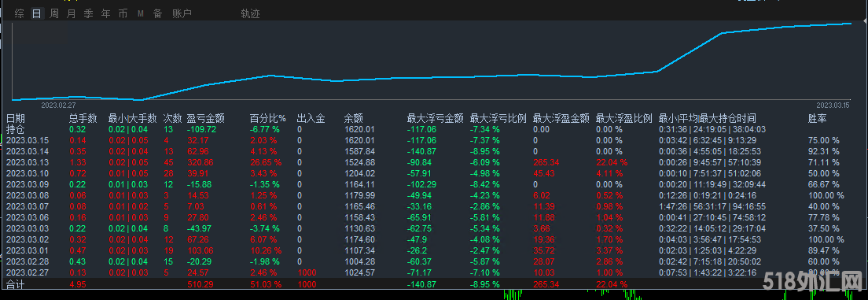This screenshot has width=868, height=300.
Task: Click the 45.43 floating profit cell
Action: point(543,173)
